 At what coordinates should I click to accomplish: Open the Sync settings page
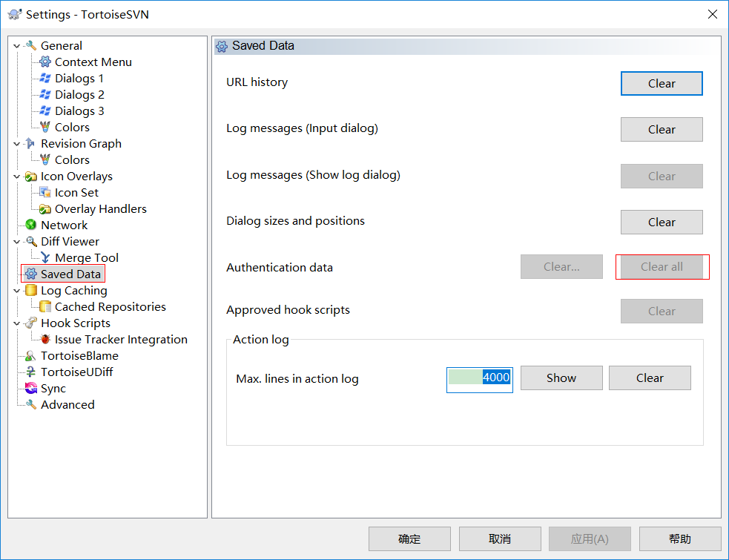pos(53,389)
